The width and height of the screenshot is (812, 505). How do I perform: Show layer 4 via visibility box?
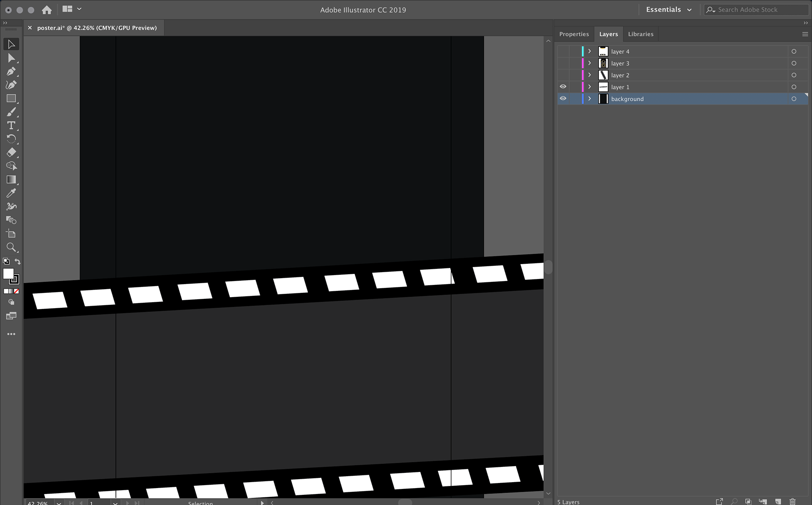pos(563,51)
